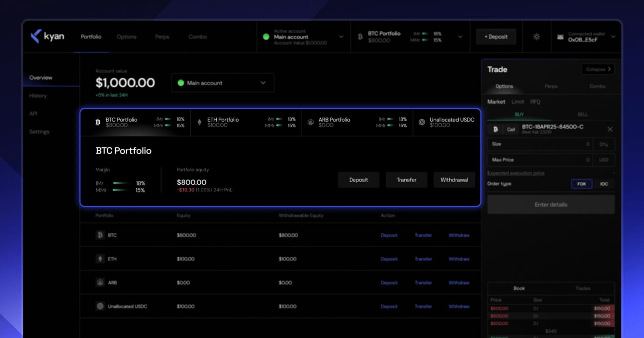This screenshot has width=644, height=338.
Task: Choose the Limit order tab
Action: coord(517,102)
